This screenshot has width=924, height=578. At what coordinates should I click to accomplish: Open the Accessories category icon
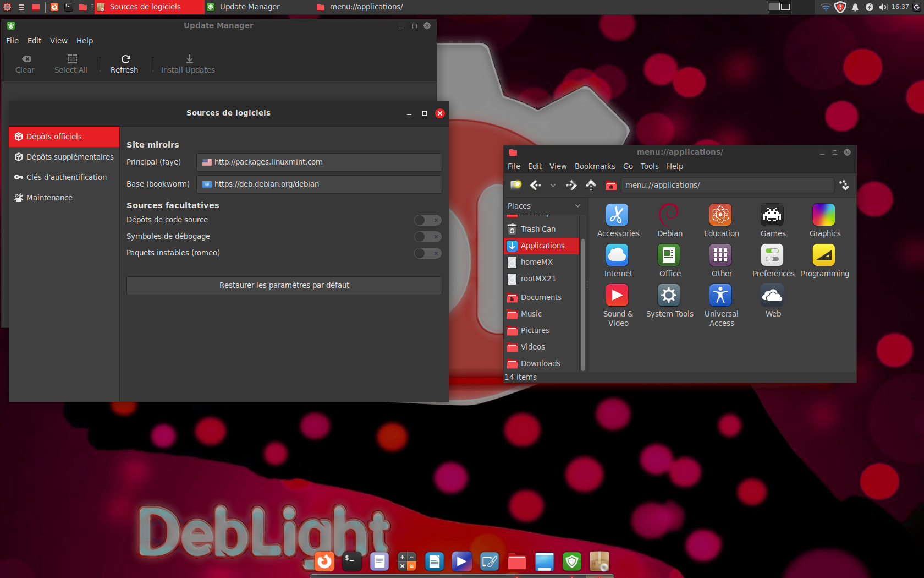(x=617, y=215)
